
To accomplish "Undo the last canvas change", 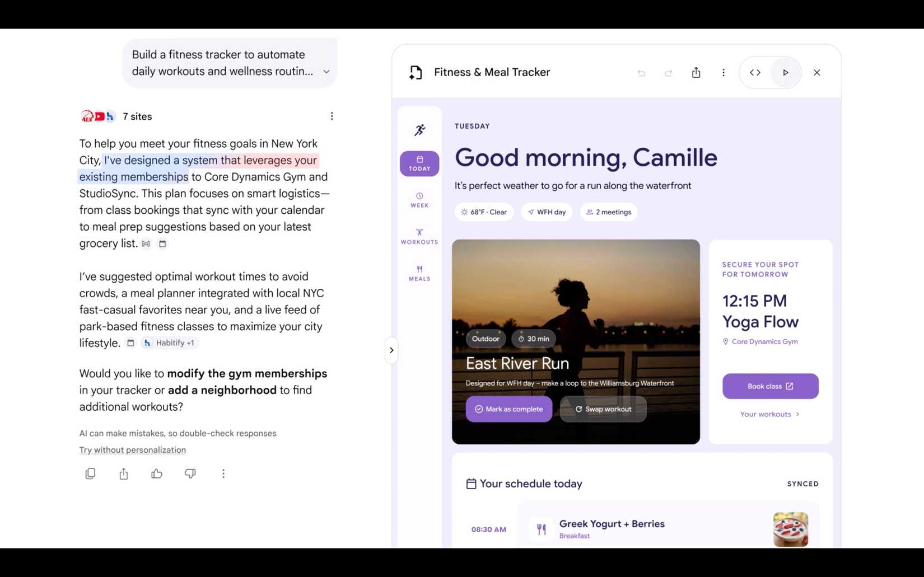I will (641, 73).
